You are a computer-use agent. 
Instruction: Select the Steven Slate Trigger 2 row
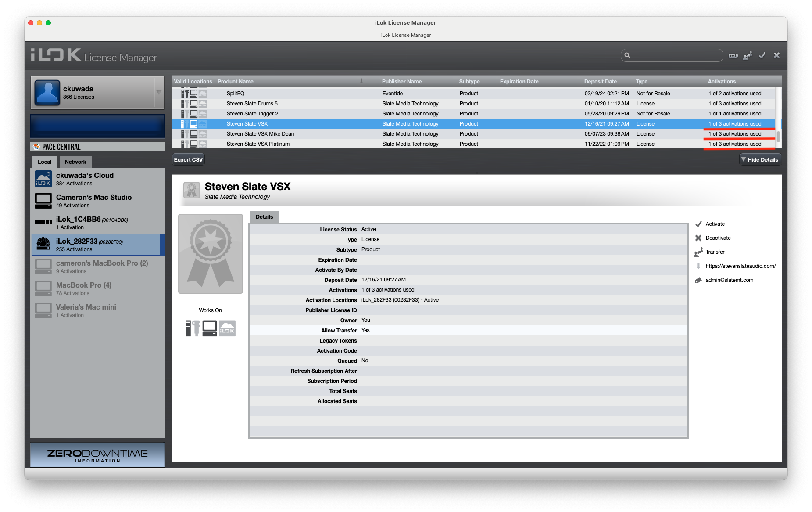coord(473,114)
